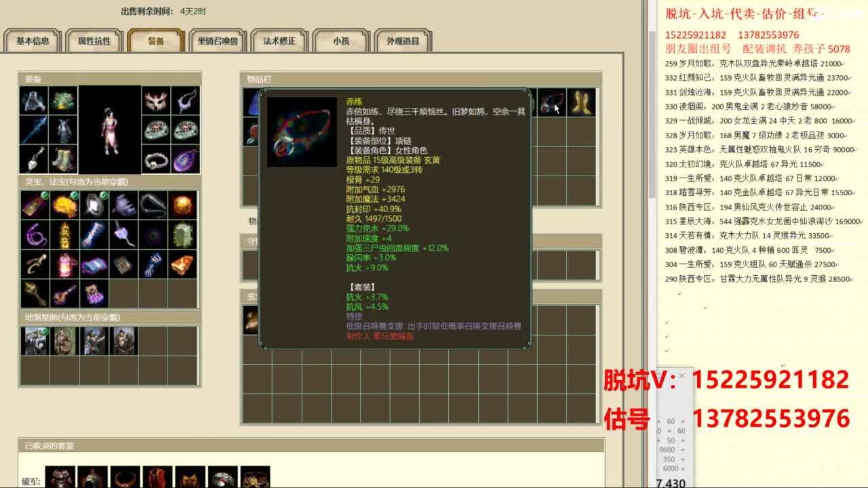Click the grey whip treasure icon
This screenshot has height=488, width=868.
(x=153, y=205)
